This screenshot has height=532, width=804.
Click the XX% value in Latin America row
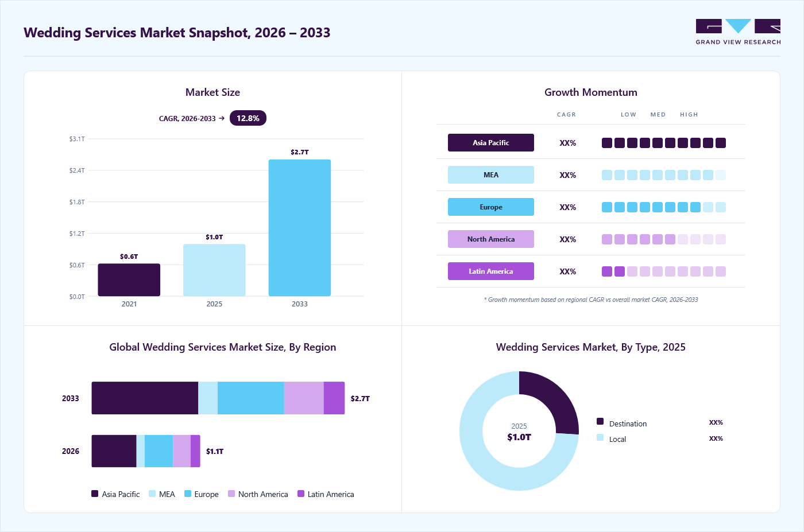[568, 271]
